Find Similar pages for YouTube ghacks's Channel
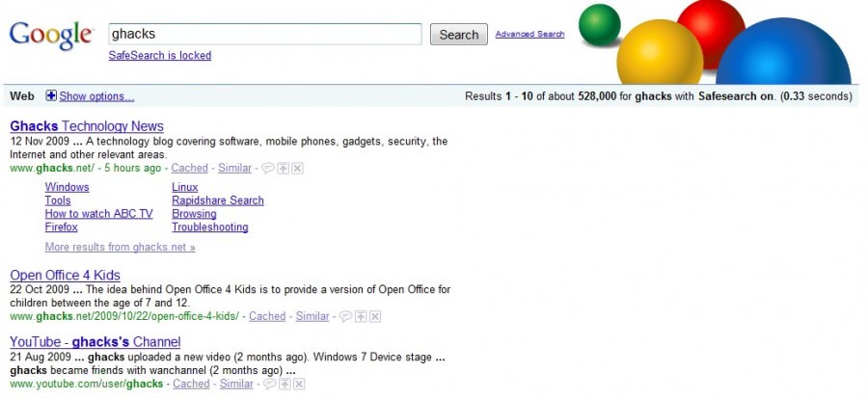 tap(236, 384)
